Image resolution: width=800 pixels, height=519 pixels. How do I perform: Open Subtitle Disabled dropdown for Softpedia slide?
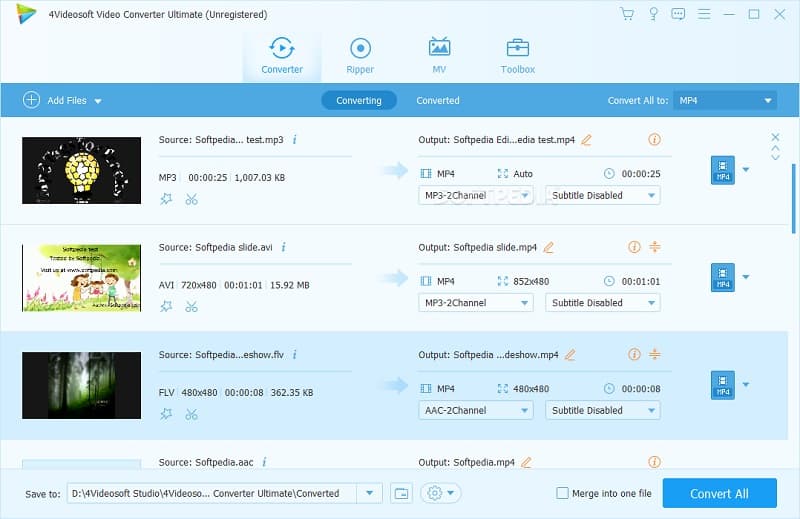(602, 303)
